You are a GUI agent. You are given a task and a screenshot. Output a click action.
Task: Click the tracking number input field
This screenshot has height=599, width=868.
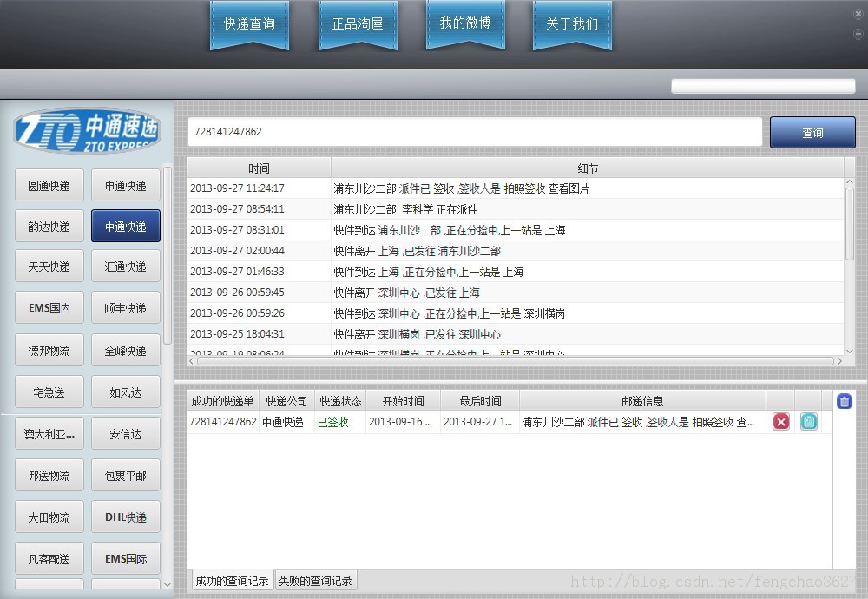tap(475, 132)
